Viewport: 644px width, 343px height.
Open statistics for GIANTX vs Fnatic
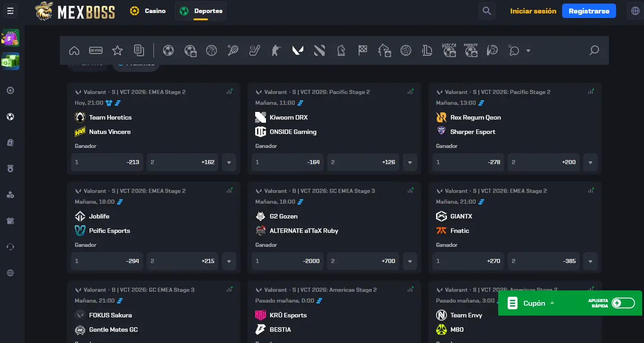(591, 190)
